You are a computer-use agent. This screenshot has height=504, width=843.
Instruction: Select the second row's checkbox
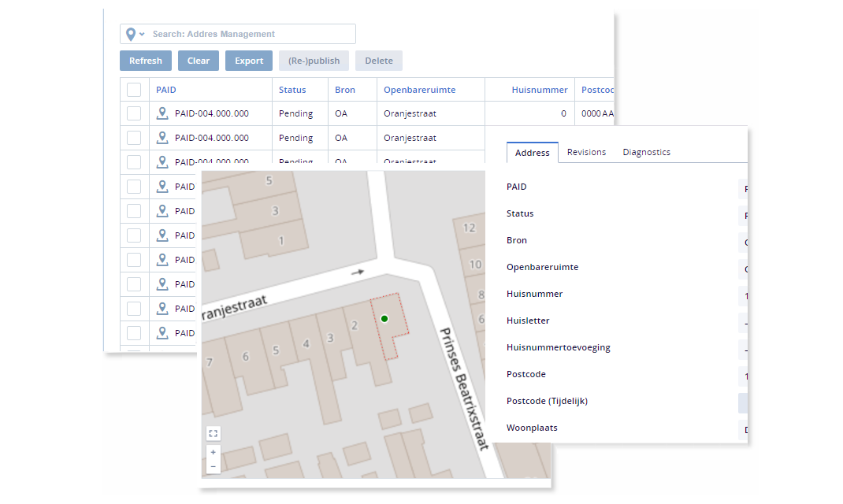(x=134, y=138)
